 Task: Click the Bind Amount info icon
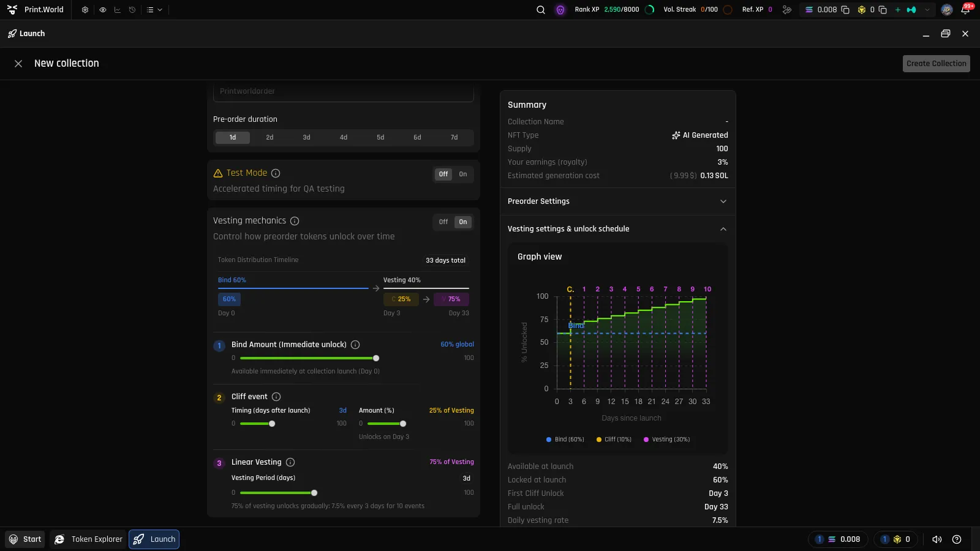click(x=355, y=345)
